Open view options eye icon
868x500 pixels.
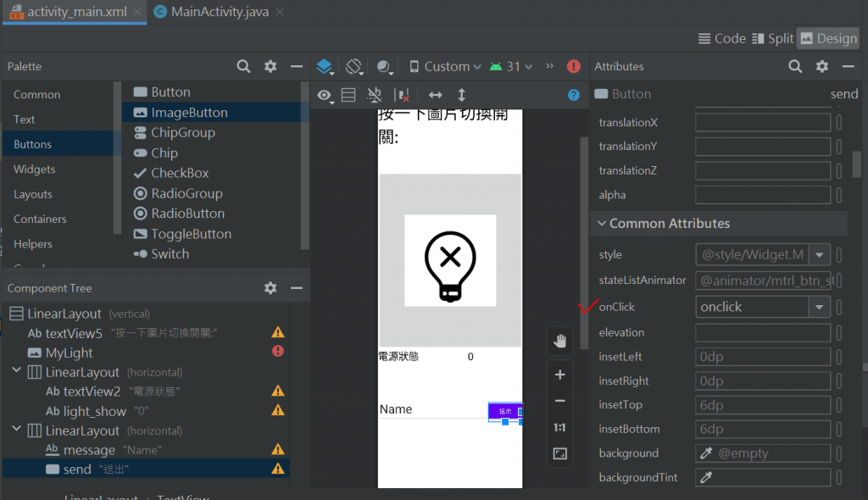(x=325, y=95)
